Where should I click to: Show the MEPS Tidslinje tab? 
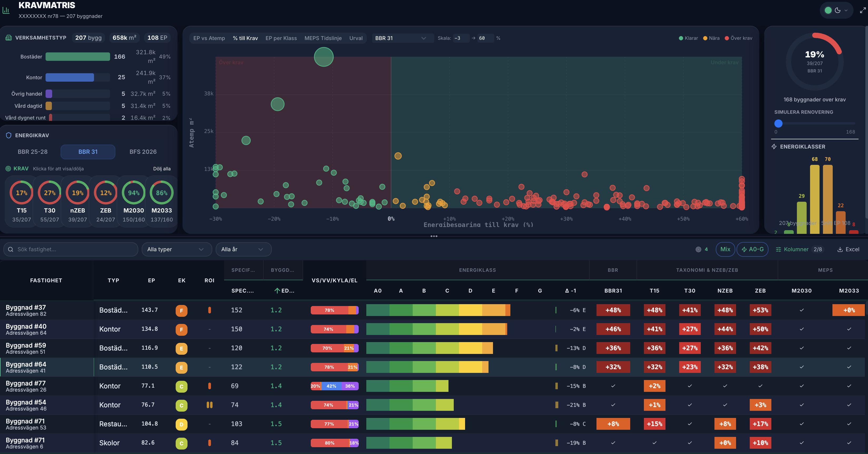tap(323, 38)
